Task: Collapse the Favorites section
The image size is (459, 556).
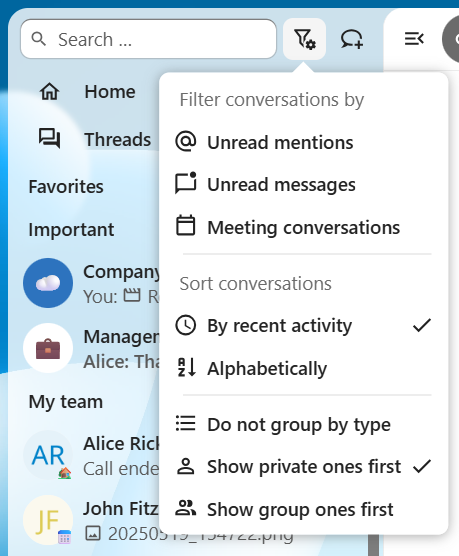Action: (x=66, y=187)
